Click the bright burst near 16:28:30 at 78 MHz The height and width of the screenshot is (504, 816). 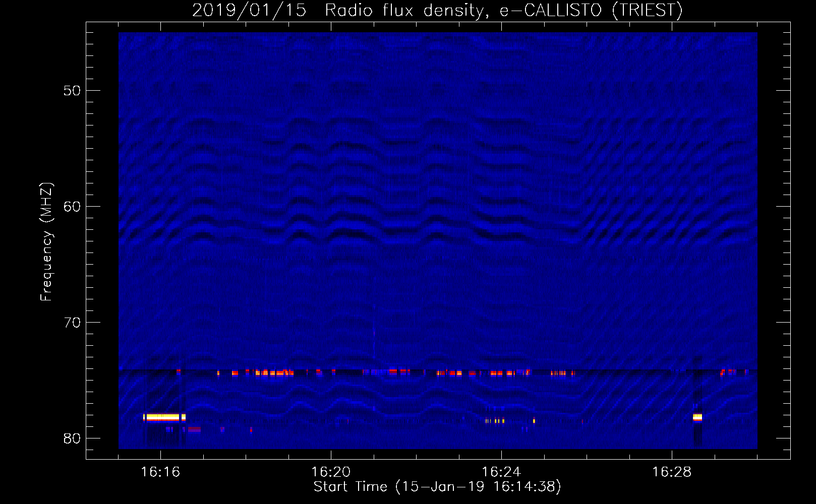pos(697,417)
